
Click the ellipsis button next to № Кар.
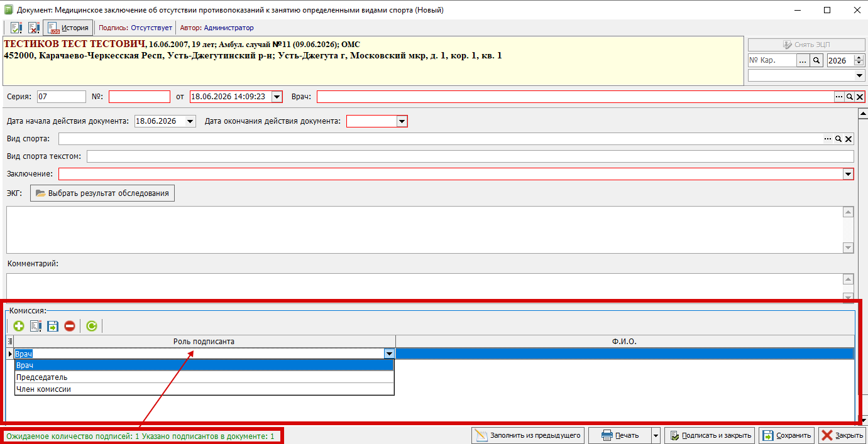(803, 60)
